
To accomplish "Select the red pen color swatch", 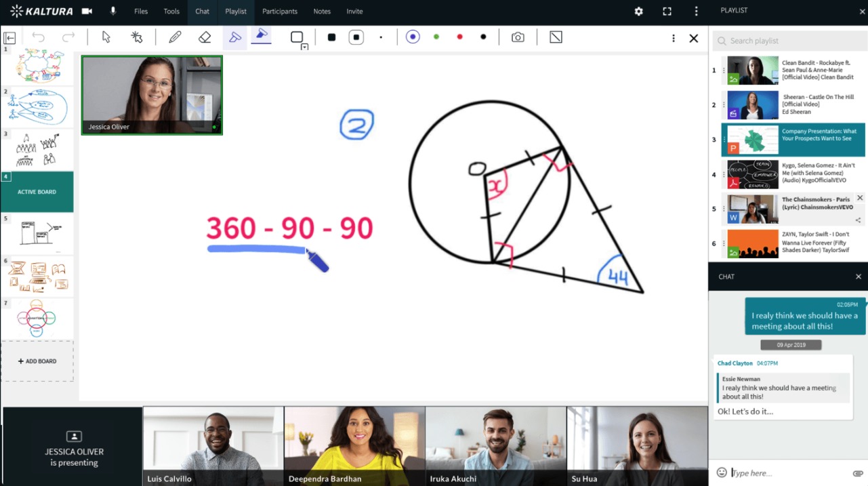I will pos(459,37).
